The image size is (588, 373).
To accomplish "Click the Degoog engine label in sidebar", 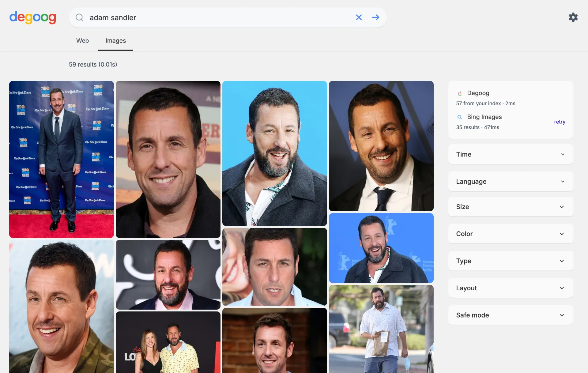I will coord(478,93).
